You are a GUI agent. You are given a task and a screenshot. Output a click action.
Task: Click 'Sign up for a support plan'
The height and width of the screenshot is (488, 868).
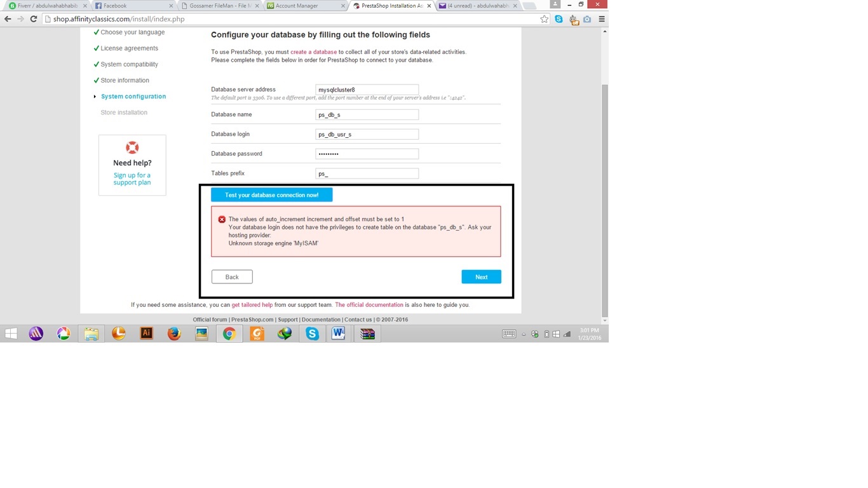[x=132, y=179]
